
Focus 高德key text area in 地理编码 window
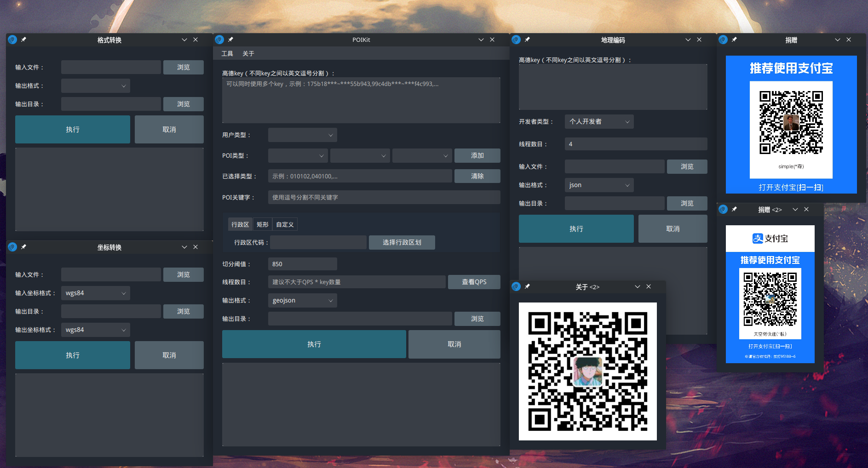click(613, 87)
